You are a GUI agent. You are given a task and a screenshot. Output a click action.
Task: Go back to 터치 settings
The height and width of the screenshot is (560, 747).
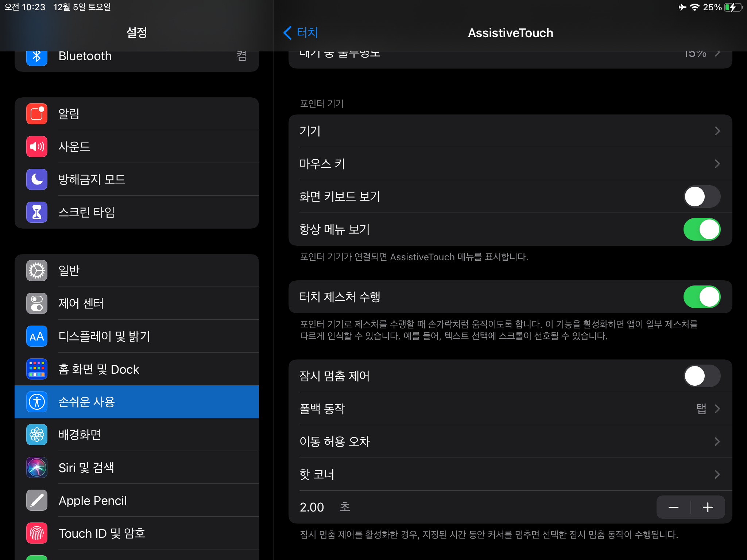(301, 33)
